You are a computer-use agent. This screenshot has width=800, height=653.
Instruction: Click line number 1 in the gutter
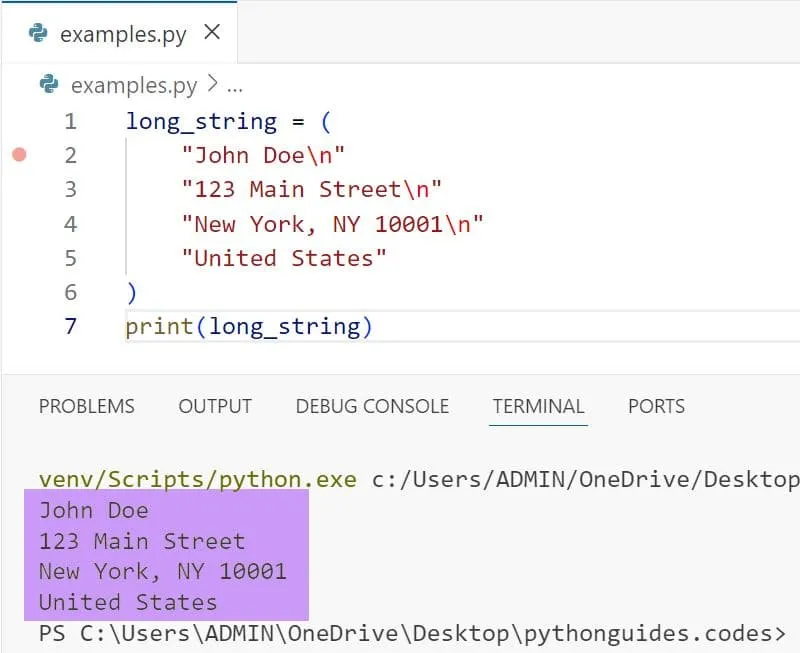(70, 122)
